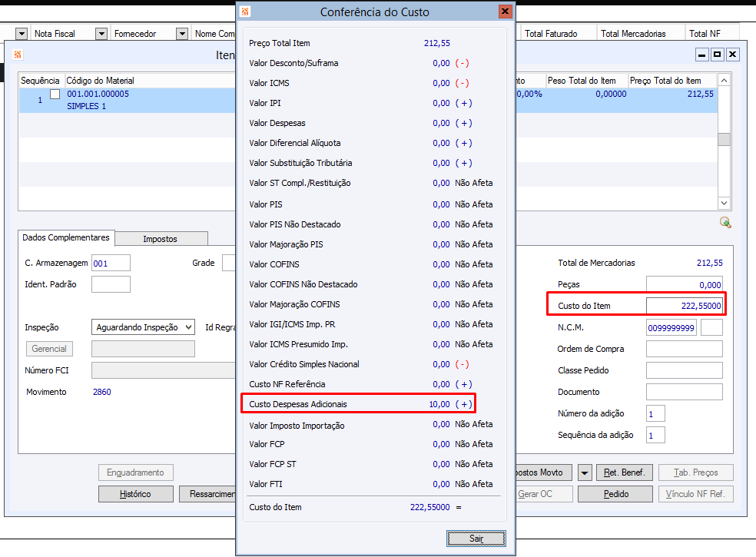Check the checkbox in item sequence row 1

pos(55,94)
